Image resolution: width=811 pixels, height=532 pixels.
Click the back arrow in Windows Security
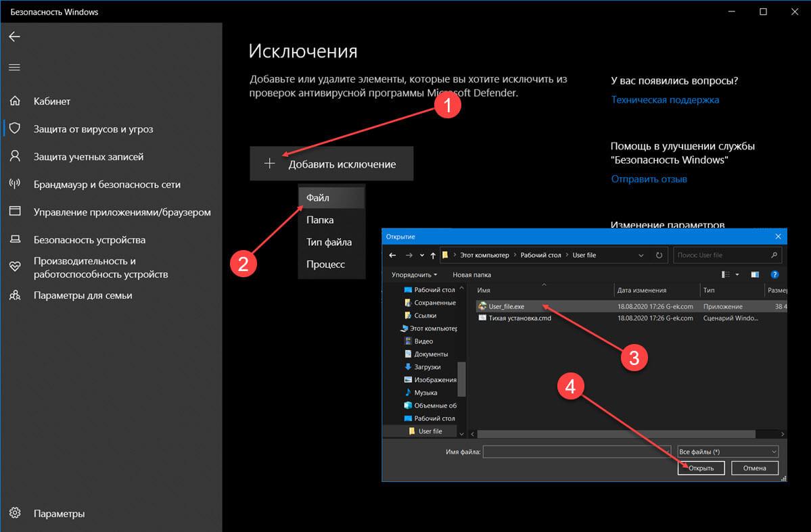[14, 37]
